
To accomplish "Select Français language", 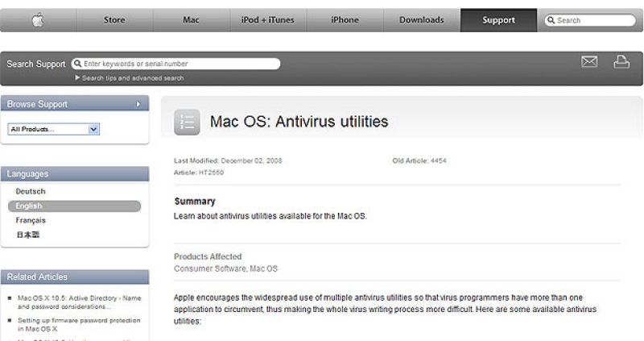I will (31, 220).
